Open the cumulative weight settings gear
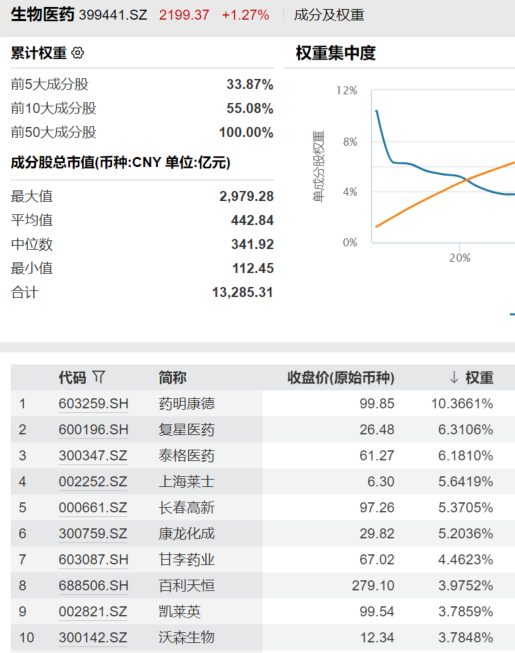Viewport: 515px width, 653px height. click(78, 53)
